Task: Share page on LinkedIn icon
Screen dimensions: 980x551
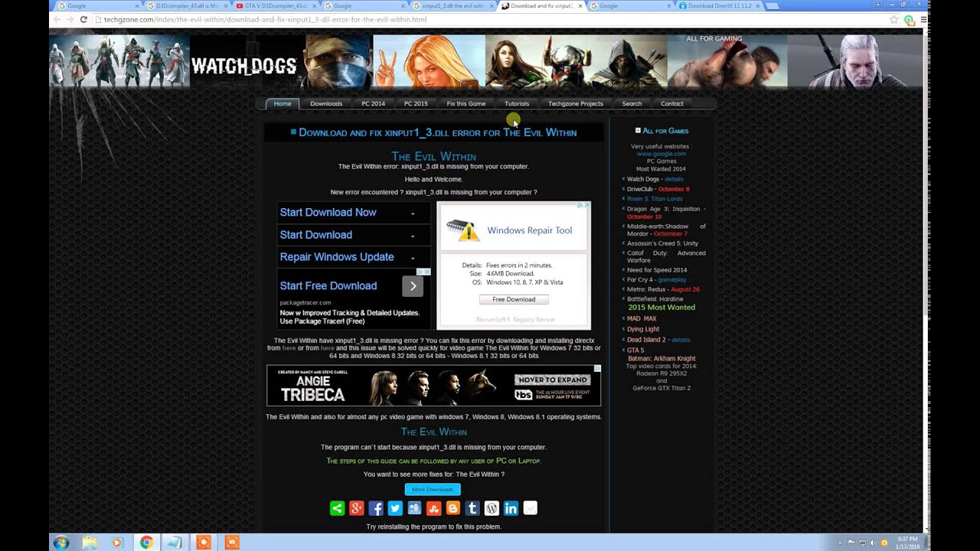Action: click(511, 508)
